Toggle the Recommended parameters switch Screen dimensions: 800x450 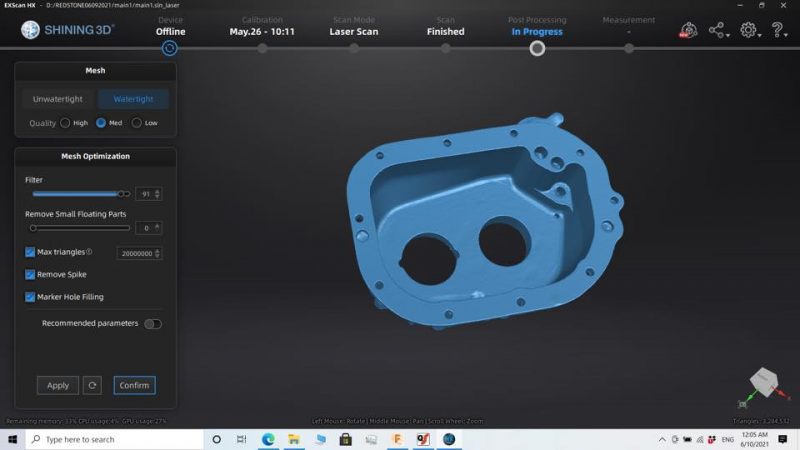tap(153, 323)
